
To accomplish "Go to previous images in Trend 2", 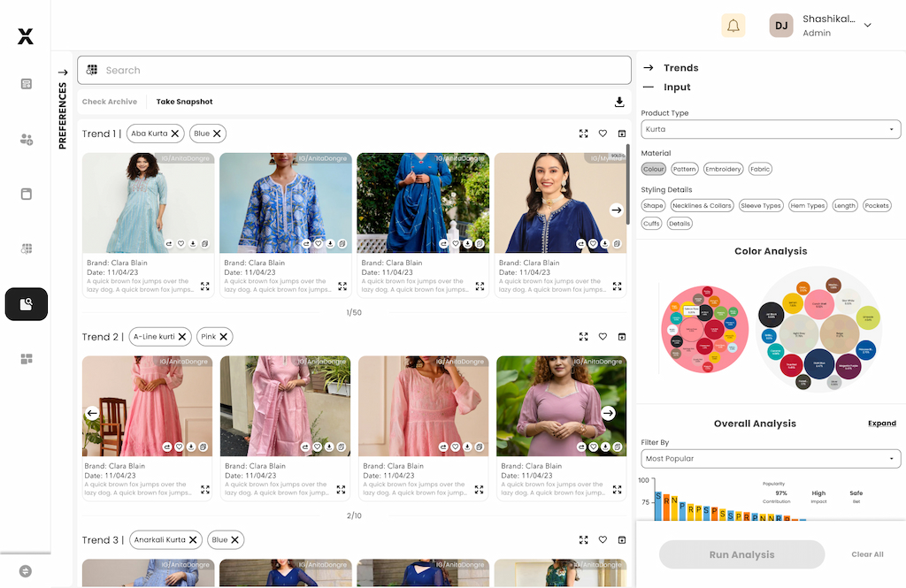I will [92, 413].
